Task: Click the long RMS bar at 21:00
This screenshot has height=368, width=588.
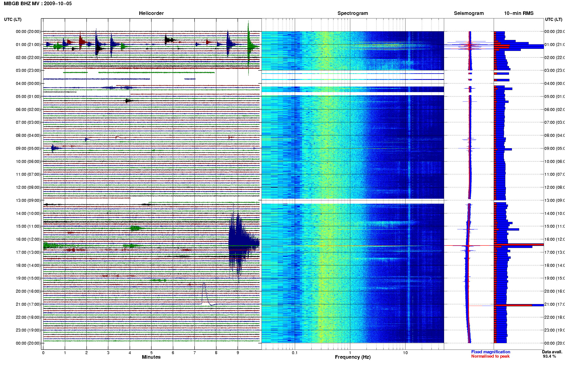Action: 519,305
